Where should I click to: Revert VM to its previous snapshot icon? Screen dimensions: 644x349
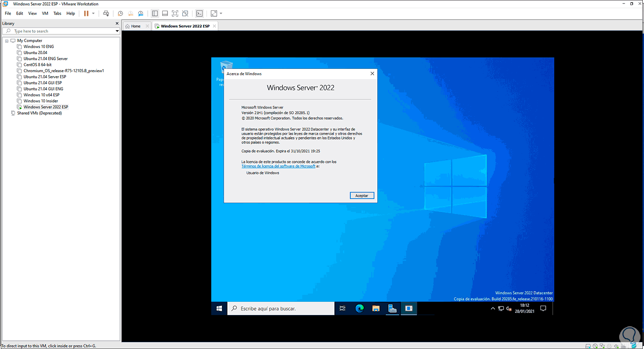coord(130,13)
